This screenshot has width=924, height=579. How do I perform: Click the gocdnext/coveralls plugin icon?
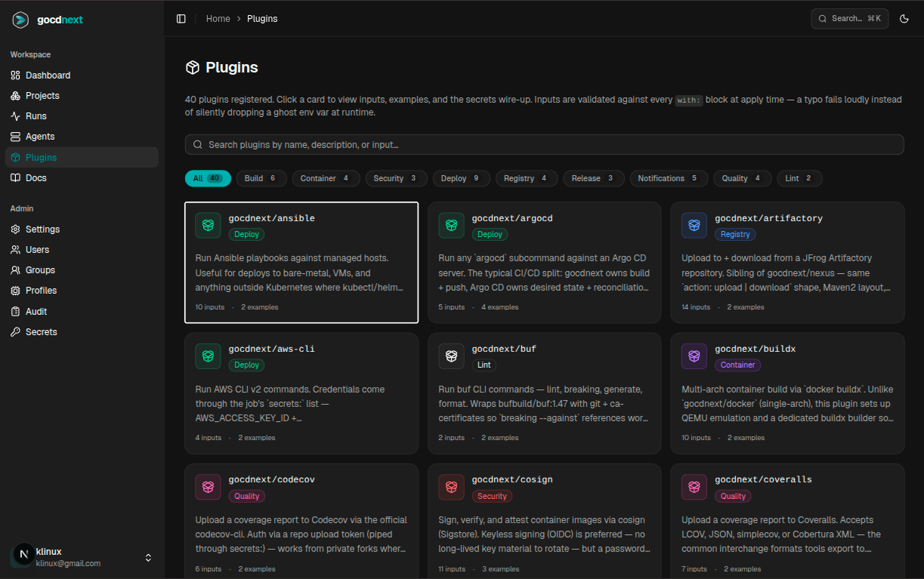pyautogui.click(x=694, y=487)
